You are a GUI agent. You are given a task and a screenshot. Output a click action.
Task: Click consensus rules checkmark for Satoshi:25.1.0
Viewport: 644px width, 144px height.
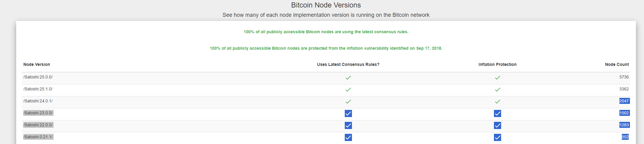[348, 90]
